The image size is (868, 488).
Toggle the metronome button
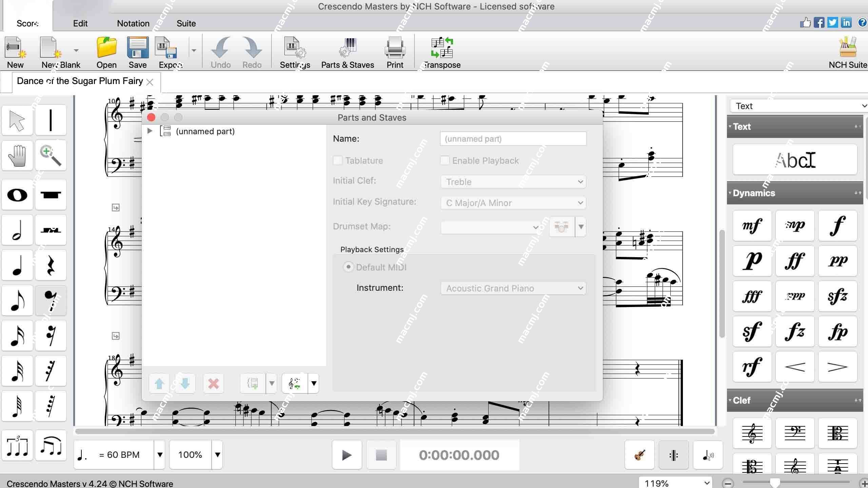coord(673,455)
